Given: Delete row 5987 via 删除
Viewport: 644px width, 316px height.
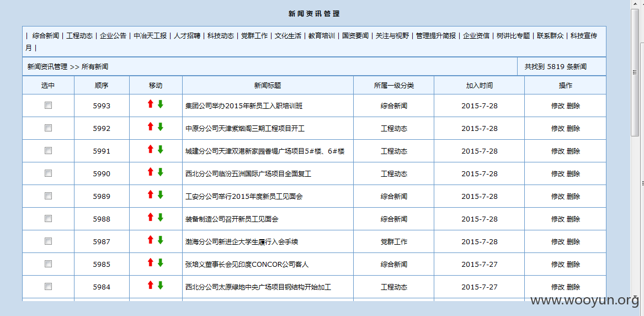Looking at the screenshot, I should point(573,241).
